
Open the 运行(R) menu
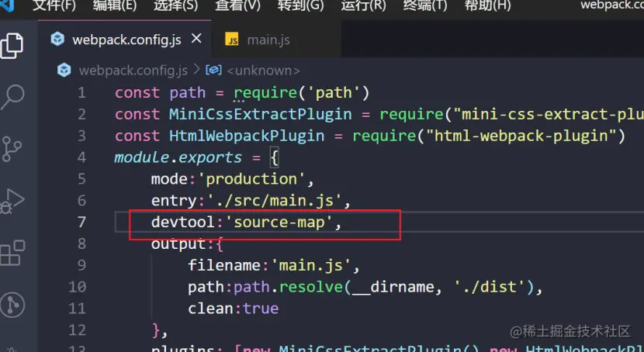(x=363, y=5)
